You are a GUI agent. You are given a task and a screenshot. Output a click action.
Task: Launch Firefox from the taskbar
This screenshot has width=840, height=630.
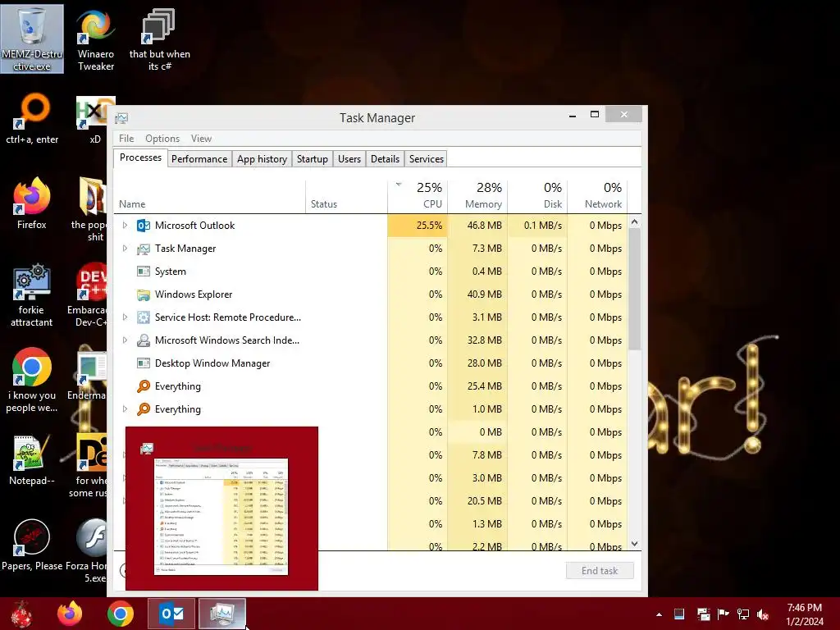click(71, 614)
